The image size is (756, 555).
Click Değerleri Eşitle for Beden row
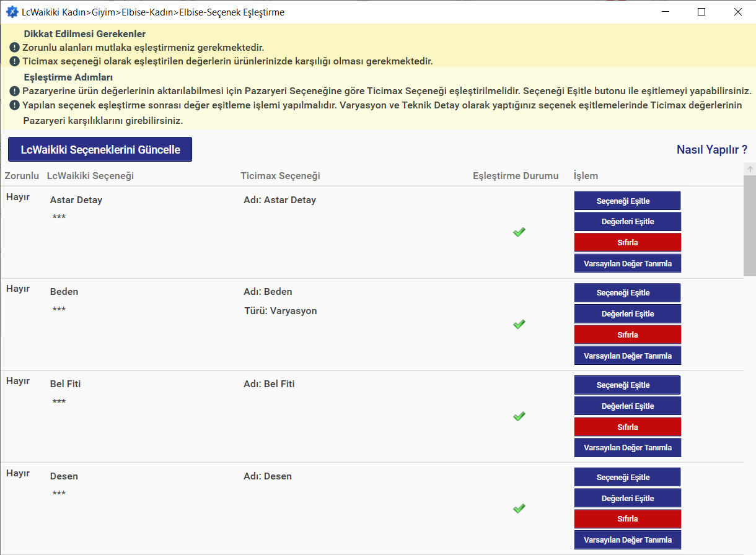(x=628, y=314)
